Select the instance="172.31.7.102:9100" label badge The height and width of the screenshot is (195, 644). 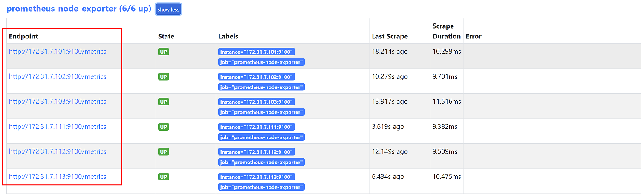tap(256, 77)
